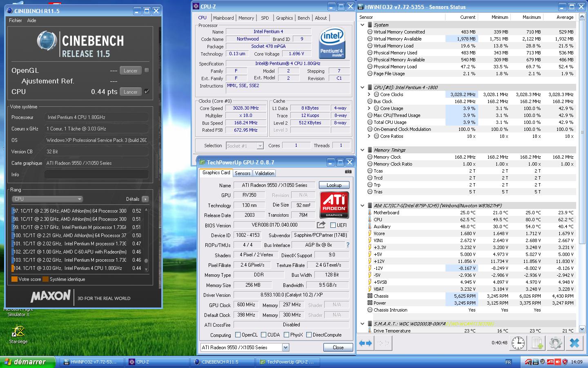The image size is (588, 368).
Task: Open the démarrer start menu
Action: (27, 362)
